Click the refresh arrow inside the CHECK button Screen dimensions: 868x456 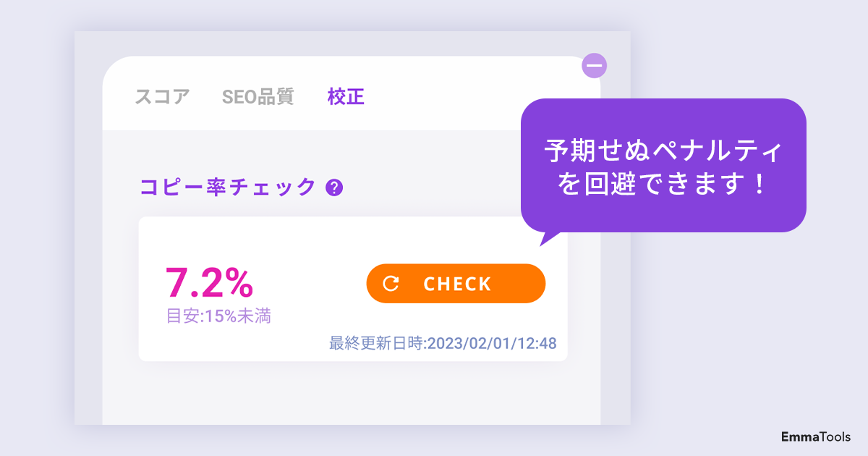[391, 283]
